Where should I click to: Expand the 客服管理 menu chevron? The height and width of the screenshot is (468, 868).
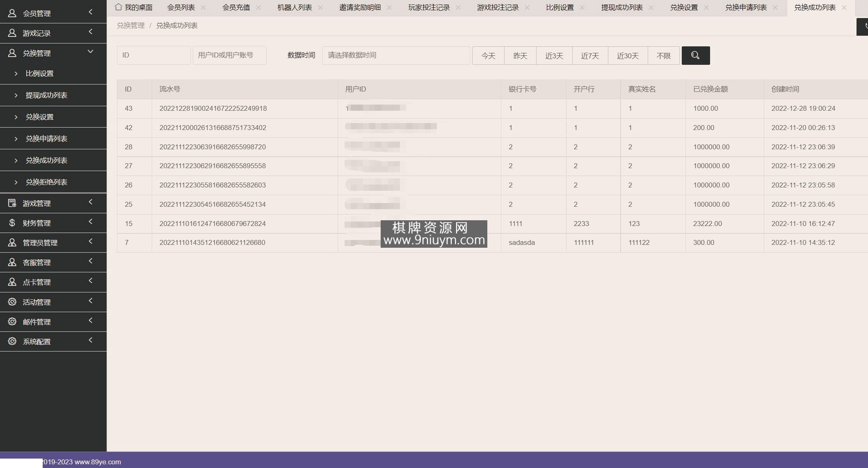[x=91, y=261]
